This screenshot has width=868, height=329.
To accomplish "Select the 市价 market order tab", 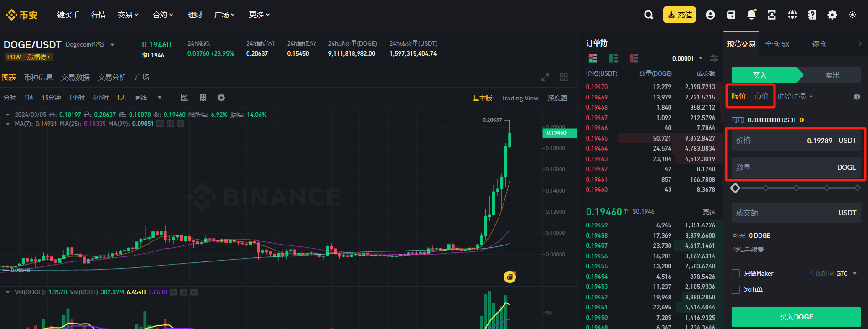I will click(x=761, y=96).
